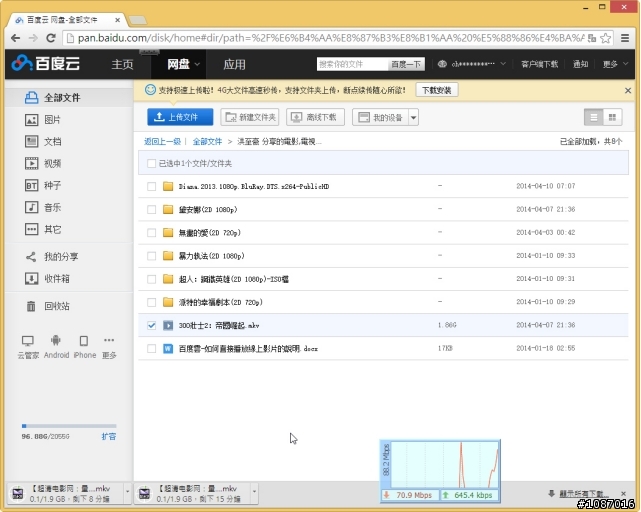
Task: Check the Diana.2013.1080p folder checkbox
Action: pos(151,186)
